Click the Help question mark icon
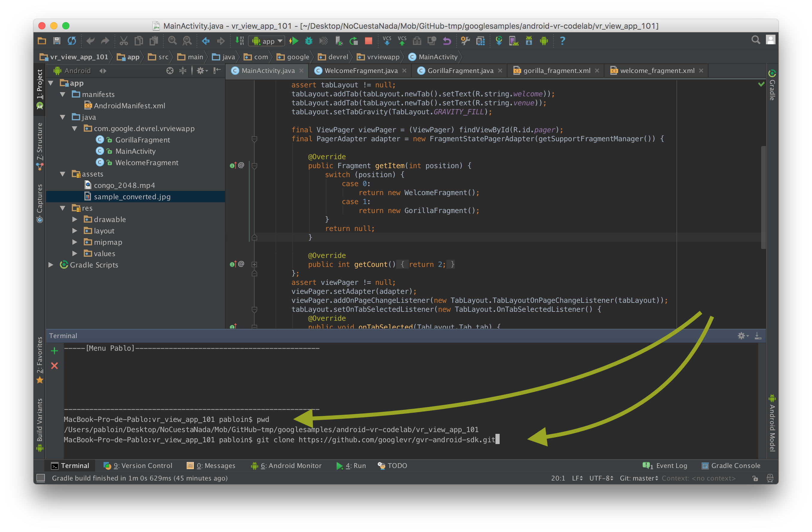Viewport: 812px width, 532px height. point(562,41)
